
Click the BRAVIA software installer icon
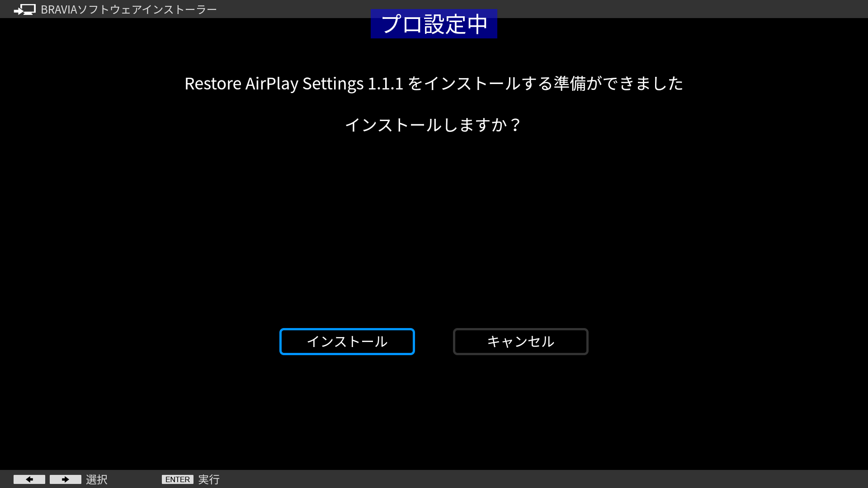[x=24, y=9]
